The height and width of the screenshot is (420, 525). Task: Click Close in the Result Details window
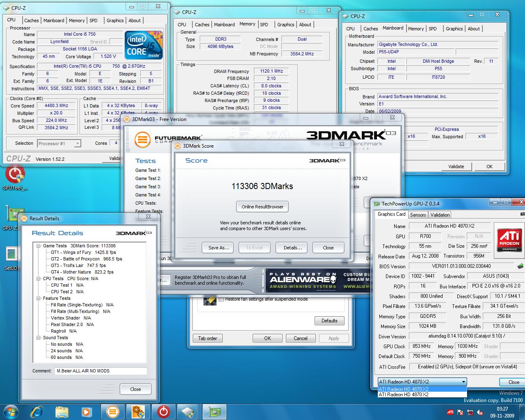135,389
